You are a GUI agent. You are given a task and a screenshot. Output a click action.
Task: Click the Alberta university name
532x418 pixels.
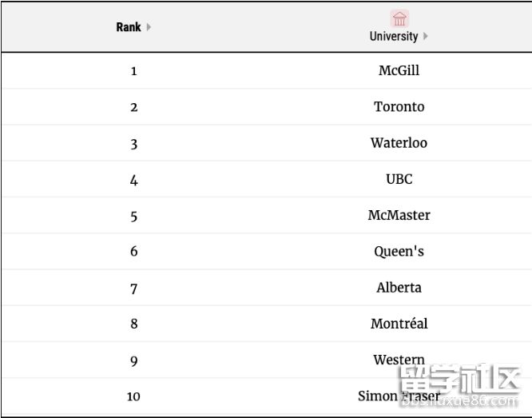399,288
